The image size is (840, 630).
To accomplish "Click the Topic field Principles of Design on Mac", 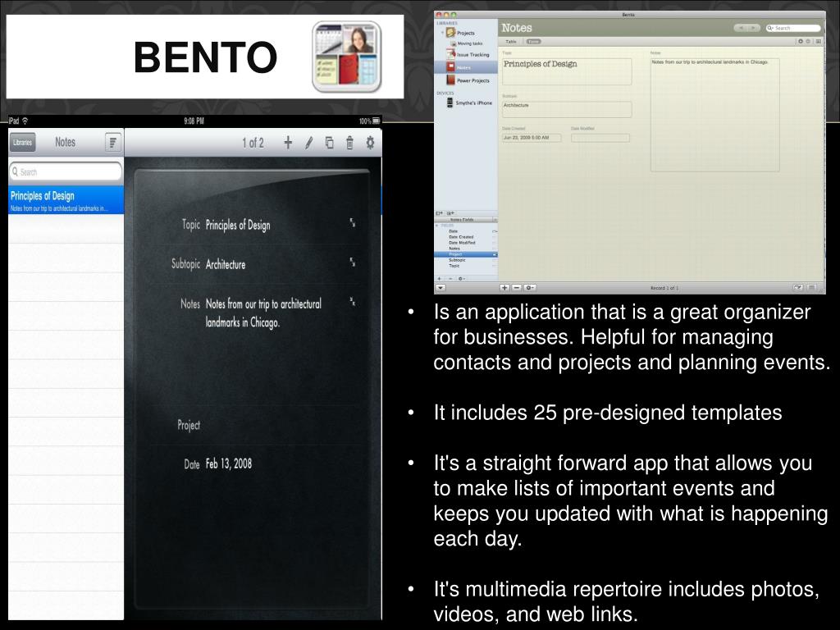I will [x=567, y=71].
